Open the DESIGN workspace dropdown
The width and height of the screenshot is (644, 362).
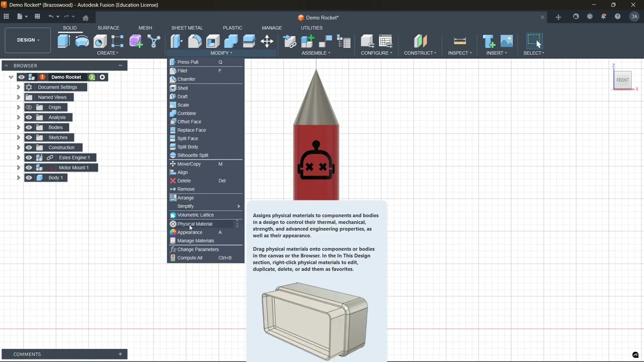(28, 40)
